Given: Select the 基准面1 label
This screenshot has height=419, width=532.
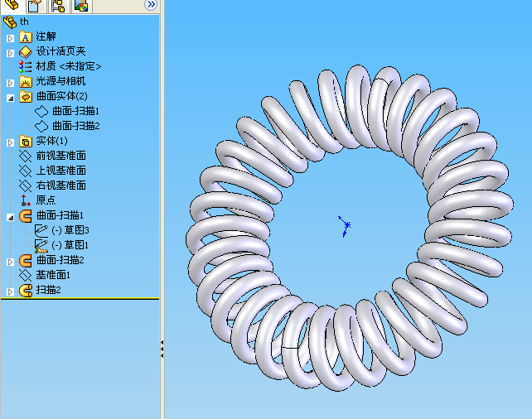Looking at the screenshot, I should click(x=53, y=275).
